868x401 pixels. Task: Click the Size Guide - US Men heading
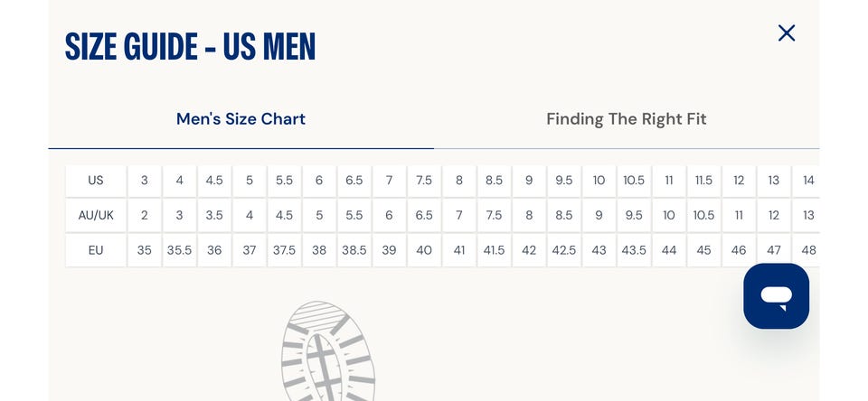click(x=190, y=46)
